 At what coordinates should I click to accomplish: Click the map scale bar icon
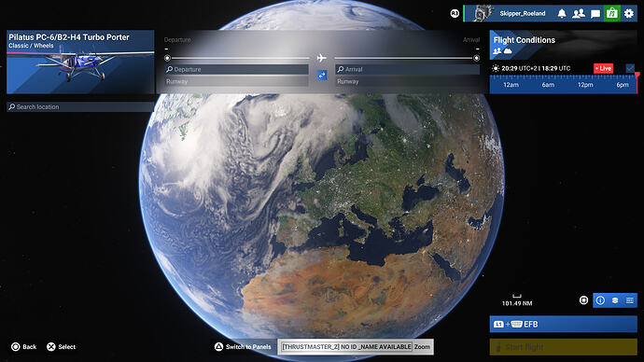[517, 296]
